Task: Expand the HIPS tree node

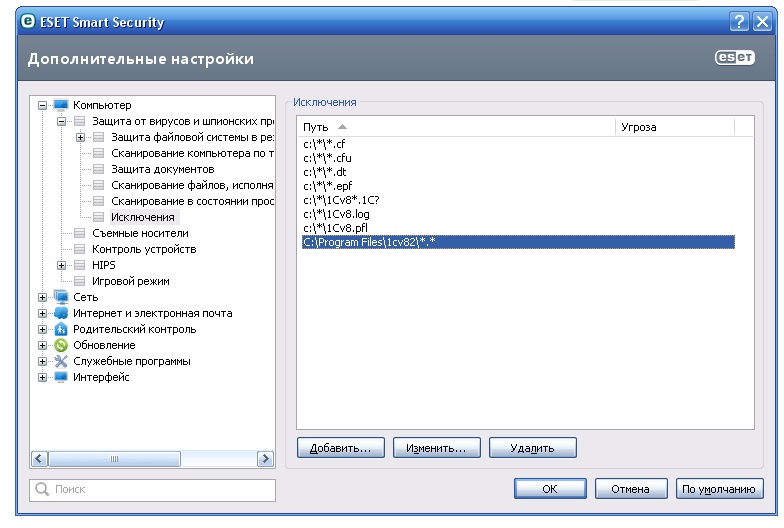Action: tap(62, 266)
